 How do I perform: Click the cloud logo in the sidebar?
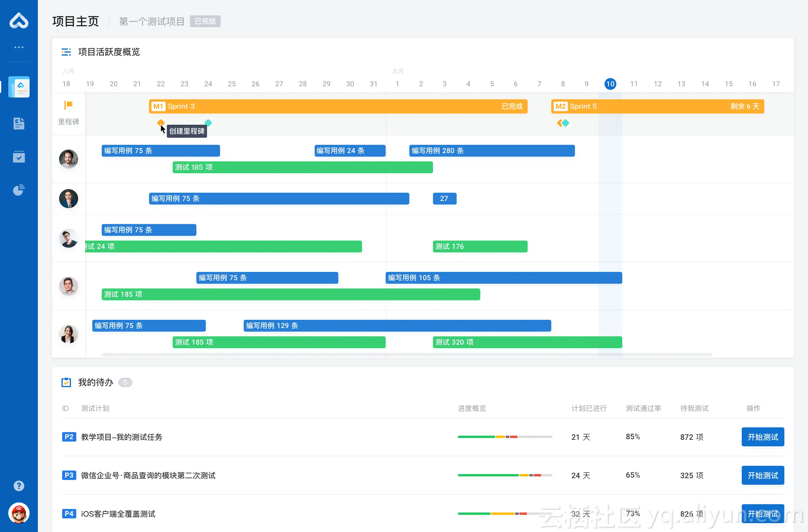(x=19, y=20)
